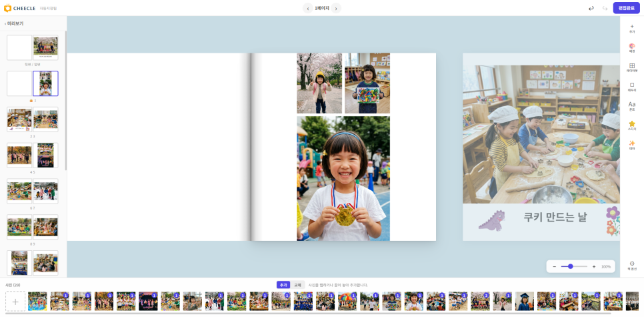Click the photo tray horizontal scrollbar
644x317 pixels.
pyautogui.click(x=308, y=314)
